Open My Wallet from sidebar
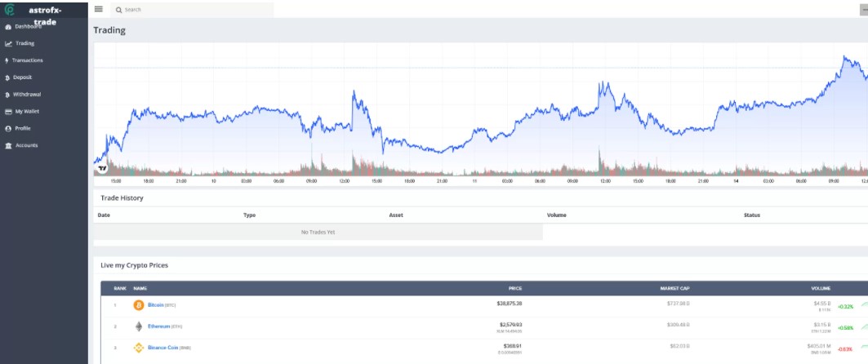Viewport: 868px width, 364px height. 22,111
